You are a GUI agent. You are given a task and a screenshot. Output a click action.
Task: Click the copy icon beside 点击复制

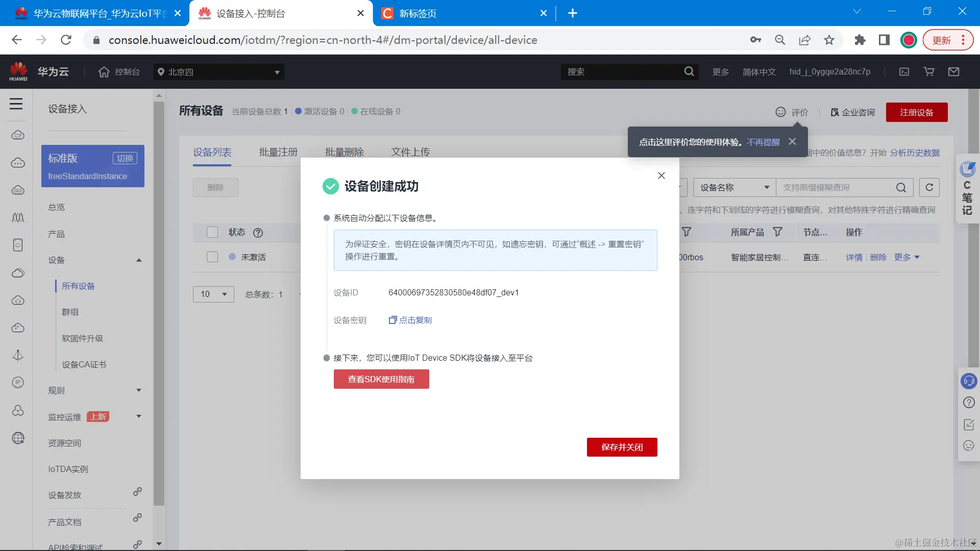pos(393,320)
